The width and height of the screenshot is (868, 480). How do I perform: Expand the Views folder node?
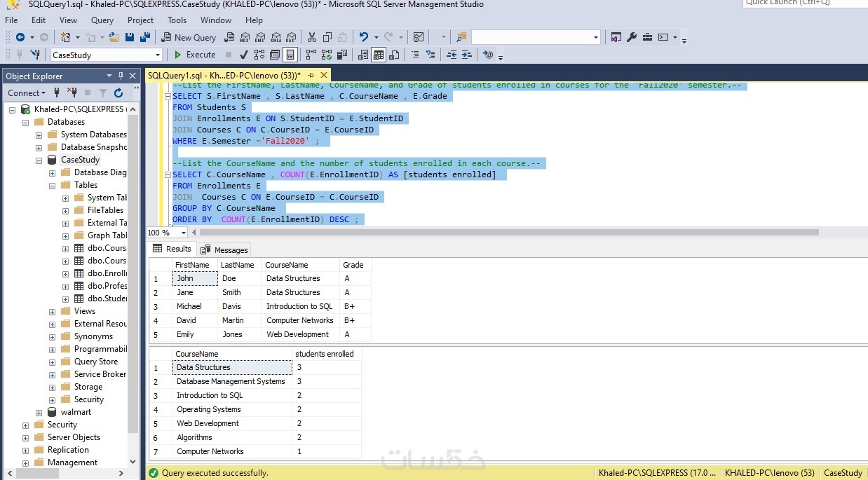pos(53,311)
